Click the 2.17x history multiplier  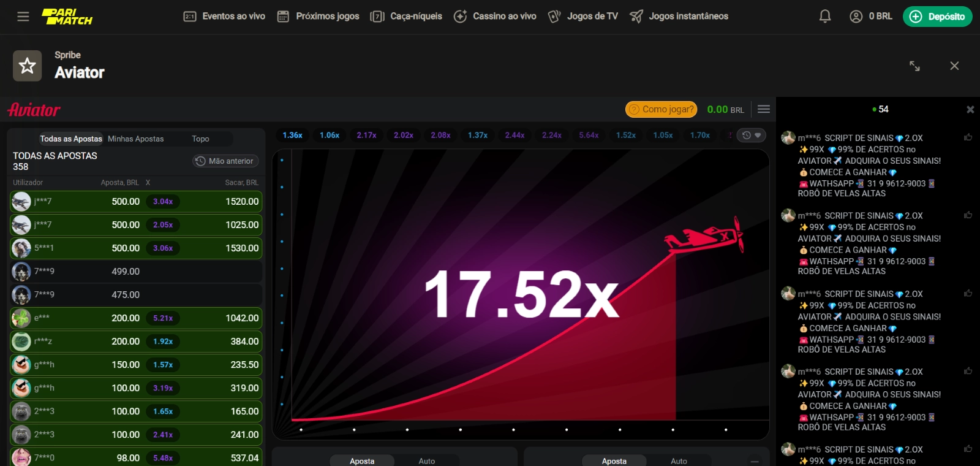[366, 135]
